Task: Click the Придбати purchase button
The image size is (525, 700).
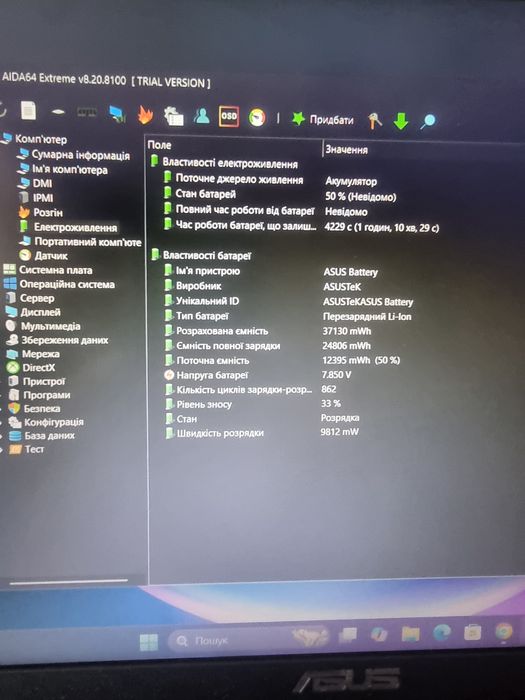Action: [323, 119]
